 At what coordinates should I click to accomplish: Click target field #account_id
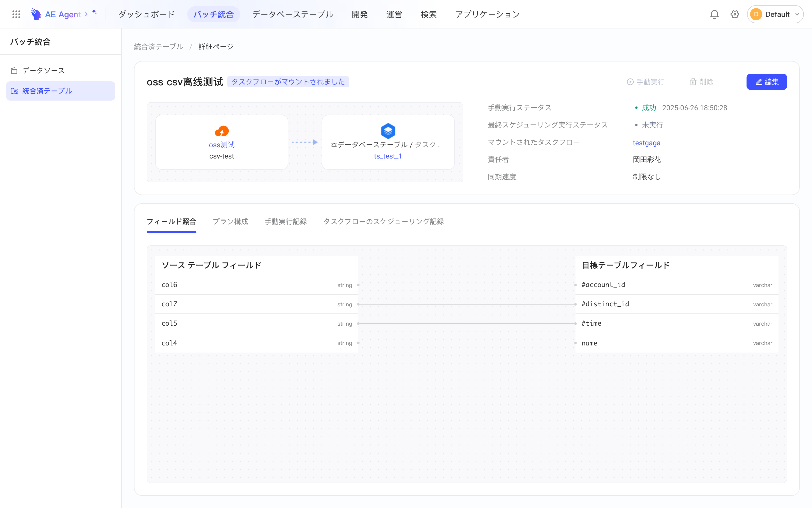[x=677, y=285]
